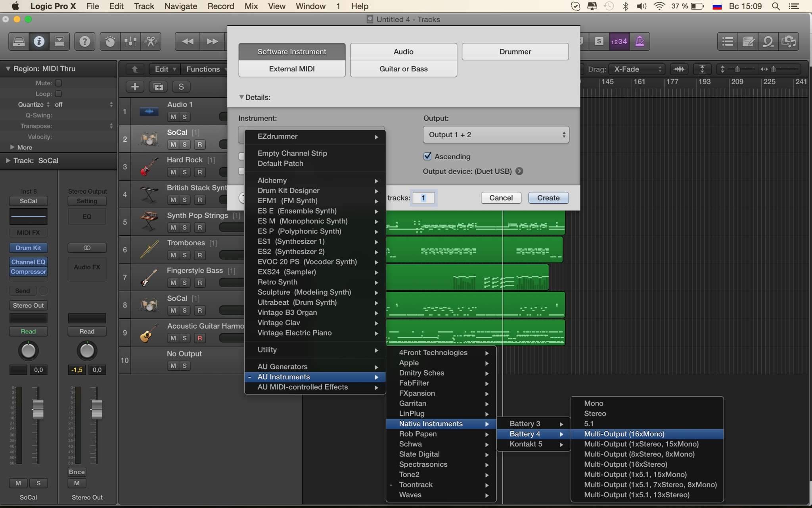Toggle the metronome click icon

(640, 41)
